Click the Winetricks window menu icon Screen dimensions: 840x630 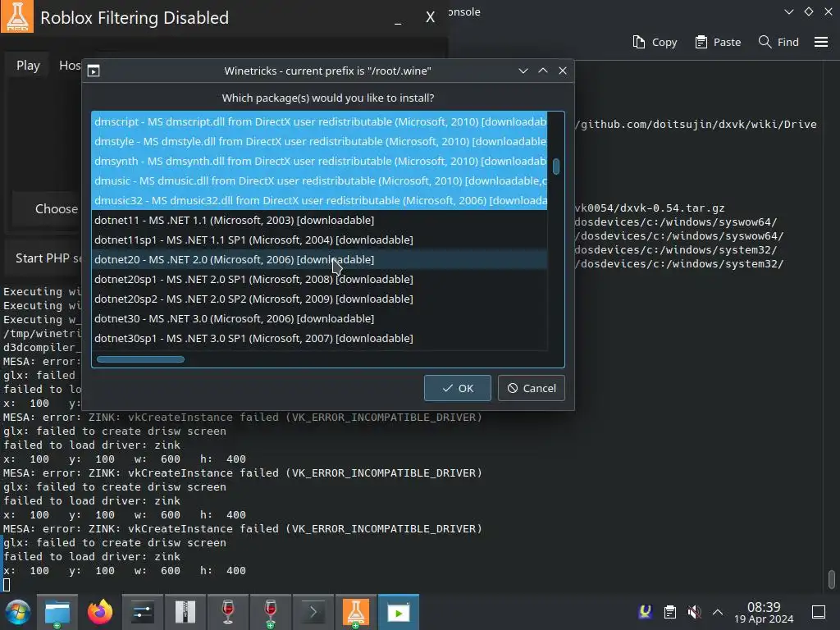point(94,71)
